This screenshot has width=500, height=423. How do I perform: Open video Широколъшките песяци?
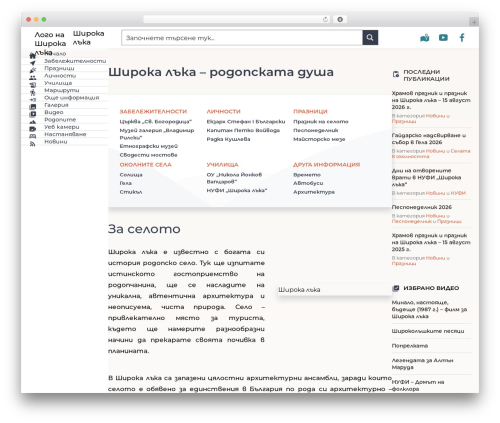click(428, 331)
